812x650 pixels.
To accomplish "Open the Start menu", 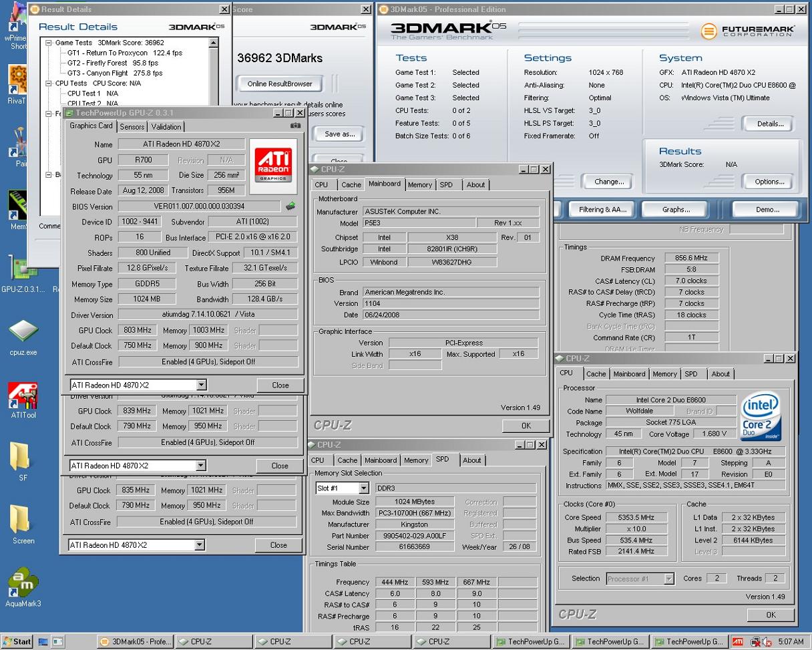I will tap(17, 641).
